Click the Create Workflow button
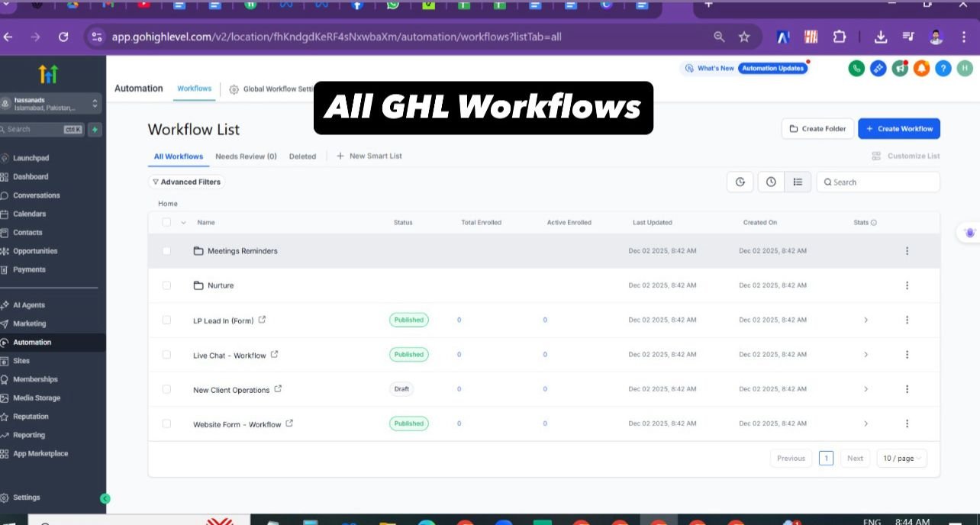This screenshot has width=980, height=525. [898, 129]
